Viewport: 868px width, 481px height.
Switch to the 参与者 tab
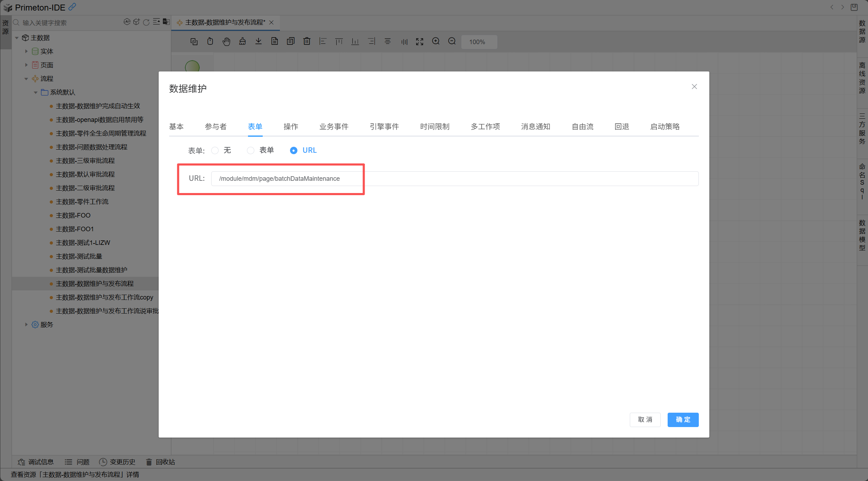click(216, 126)
